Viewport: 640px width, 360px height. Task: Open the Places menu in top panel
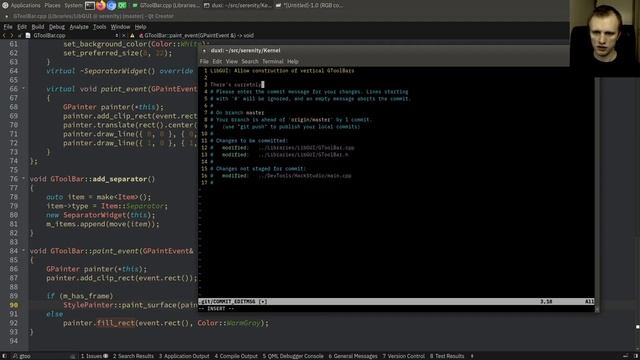tap(52, 5)
